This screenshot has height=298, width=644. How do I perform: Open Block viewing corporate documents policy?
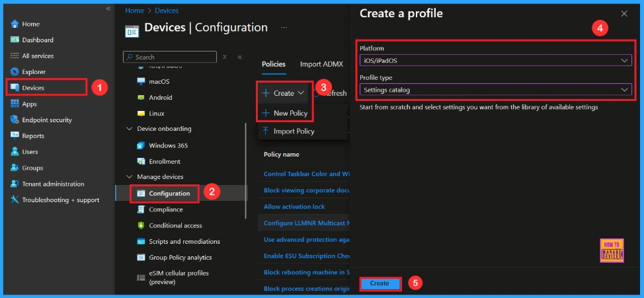pos(307,190)
